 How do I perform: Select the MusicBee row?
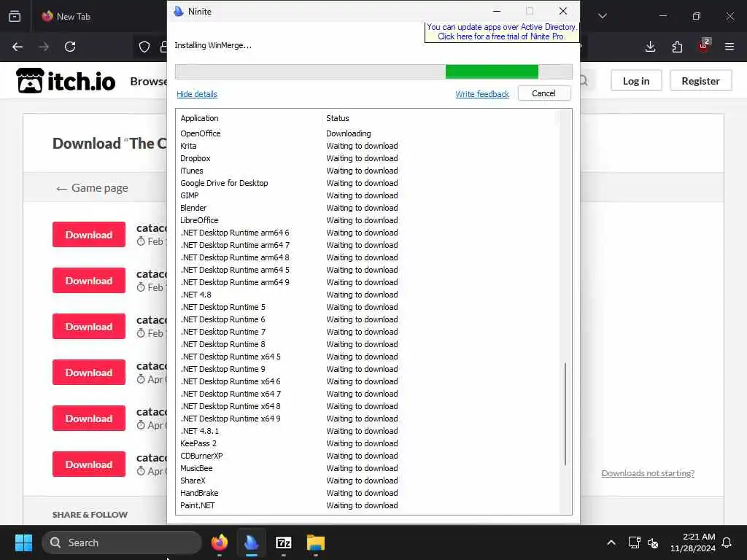367,468
